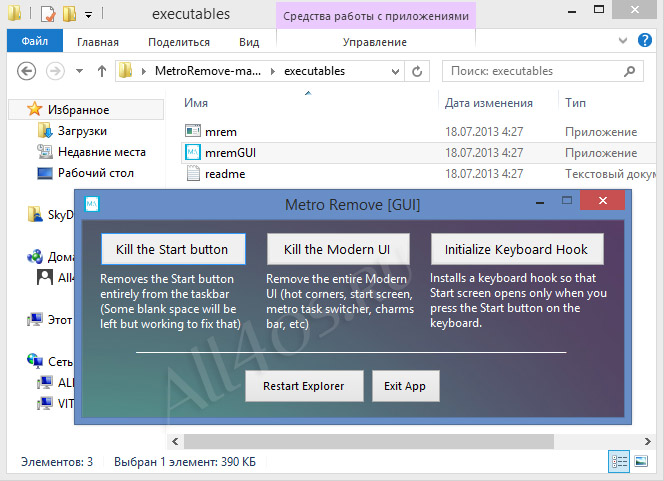664x481 pixels.
Task: Click the 18.07.2013 4:27 date of mrem
Action: pyautogui.click(x=484, y=132)
